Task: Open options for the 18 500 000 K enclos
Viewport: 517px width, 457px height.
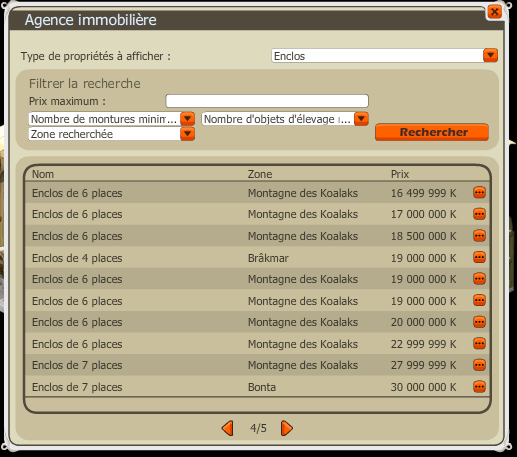Action: tap(479, 236)
